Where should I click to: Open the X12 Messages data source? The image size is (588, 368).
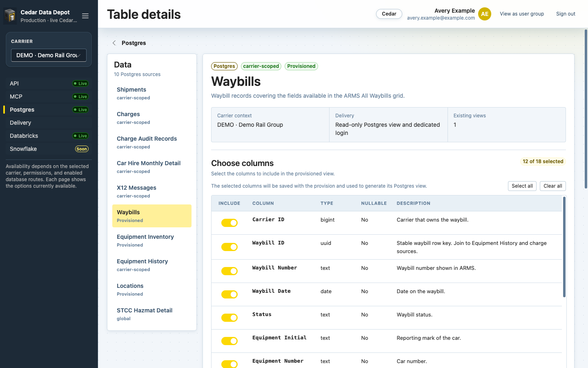pyautogui.click(x=152, y=191)
